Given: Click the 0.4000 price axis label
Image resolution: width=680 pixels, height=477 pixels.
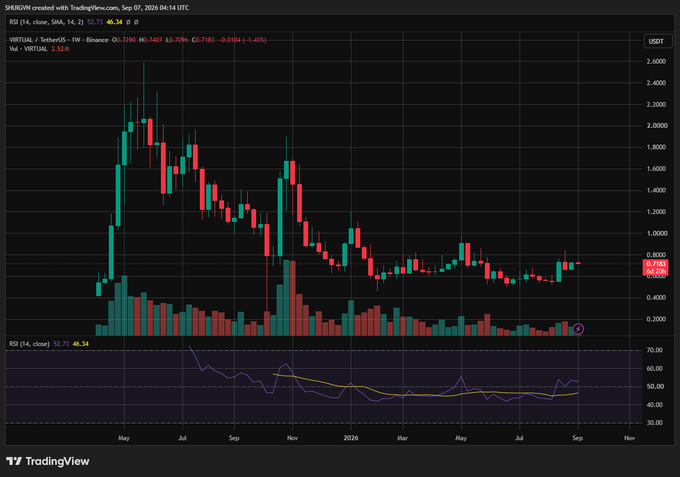Looking at the screenshot, I should [656, 298].
